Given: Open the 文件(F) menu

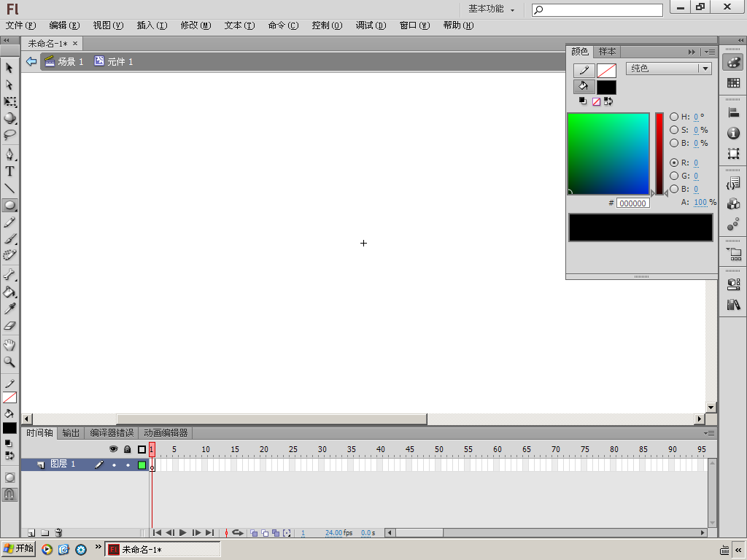Looking at the screenshot, I should tap(20, 26).
